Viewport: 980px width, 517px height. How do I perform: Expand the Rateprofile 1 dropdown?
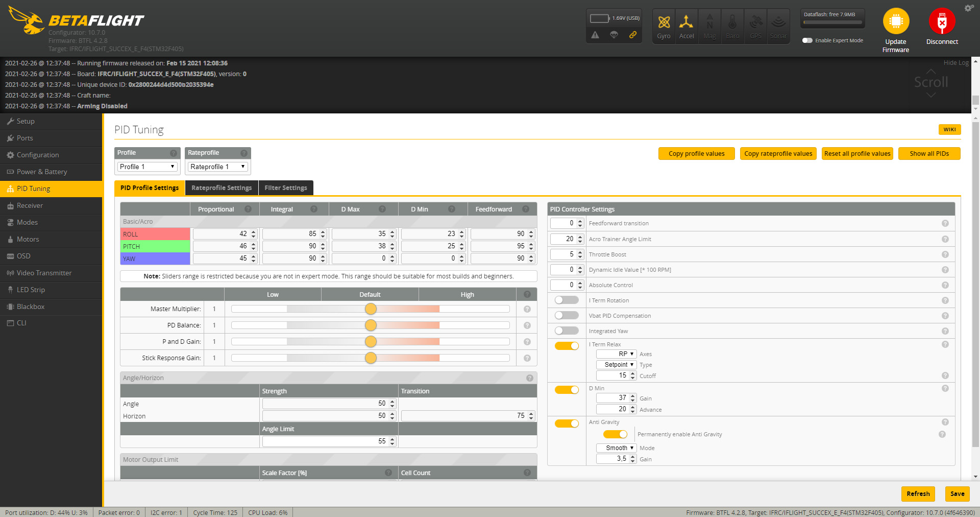tap(217, 167)
